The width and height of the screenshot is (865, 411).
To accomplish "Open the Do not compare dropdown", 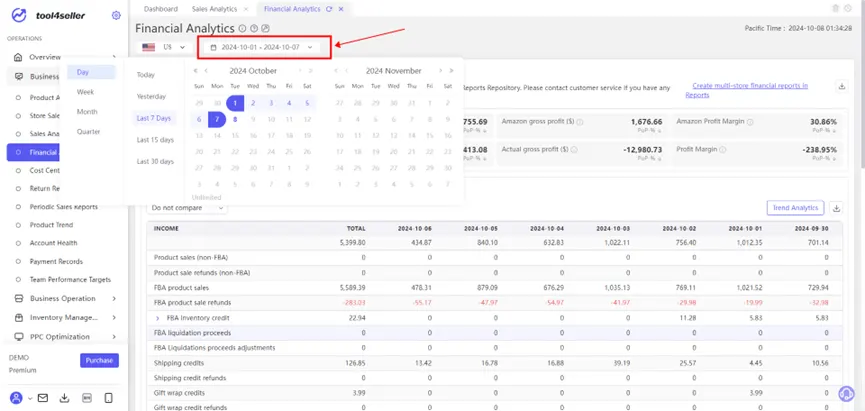I will pyautogui.click(x=186, y=208).
